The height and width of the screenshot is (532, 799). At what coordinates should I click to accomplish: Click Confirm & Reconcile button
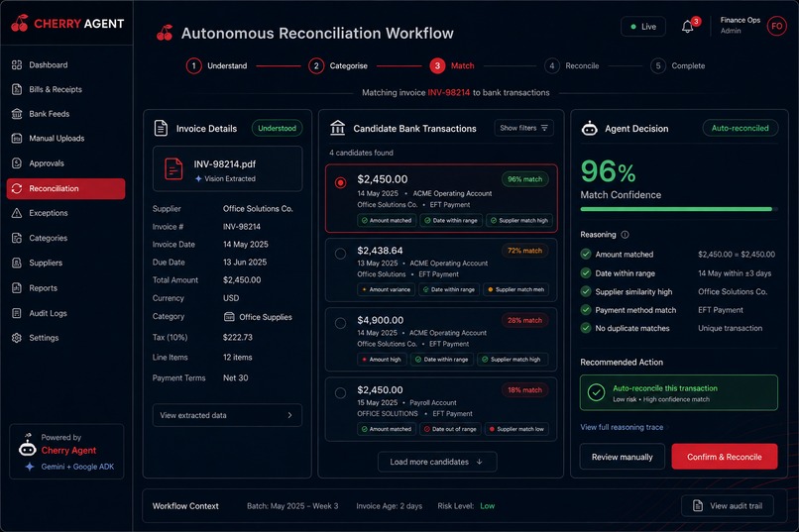coord(725,457)
